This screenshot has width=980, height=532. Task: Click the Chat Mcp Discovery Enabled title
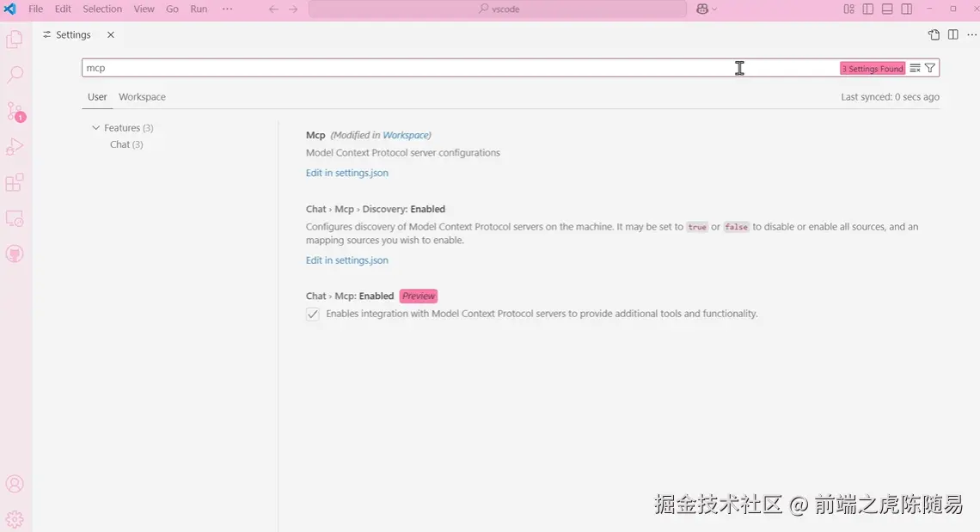[x=376, y=209]
